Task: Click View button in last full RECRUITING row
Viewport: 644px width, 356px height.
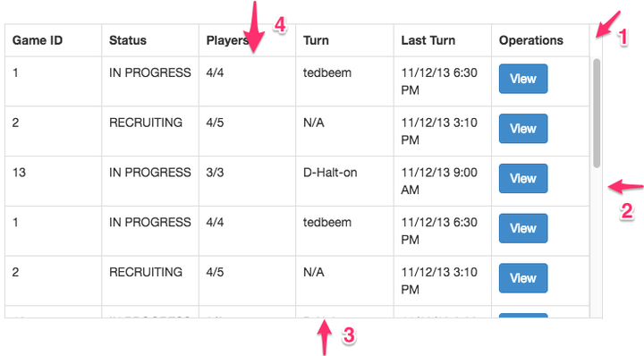Action: click(x=523, y=278)
